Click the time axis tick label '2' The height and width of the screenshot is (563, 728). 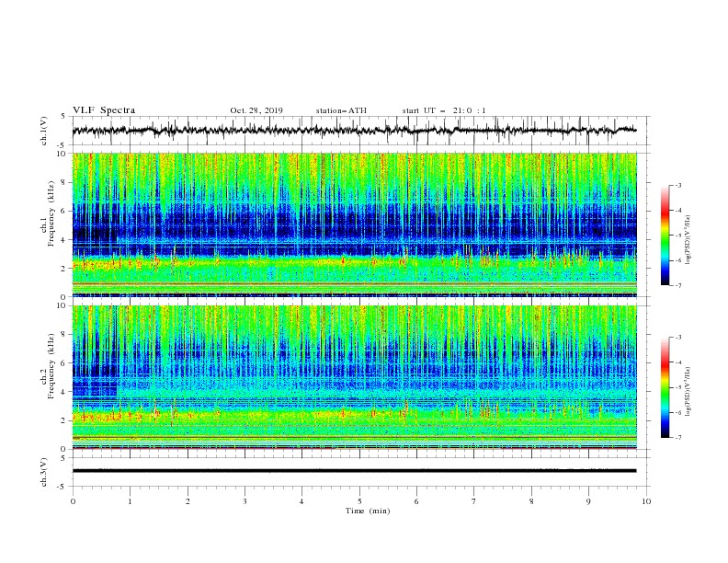coord(188,501)
